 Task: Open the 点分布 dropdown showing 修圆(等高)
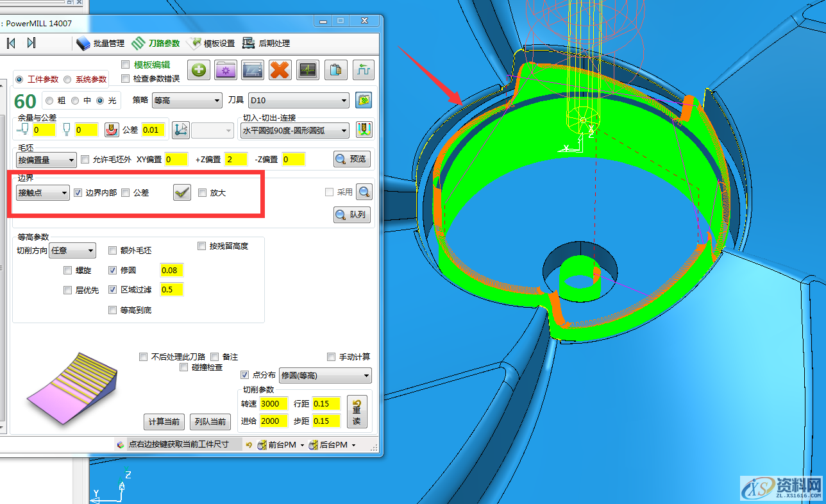click(x=324, y=375)
